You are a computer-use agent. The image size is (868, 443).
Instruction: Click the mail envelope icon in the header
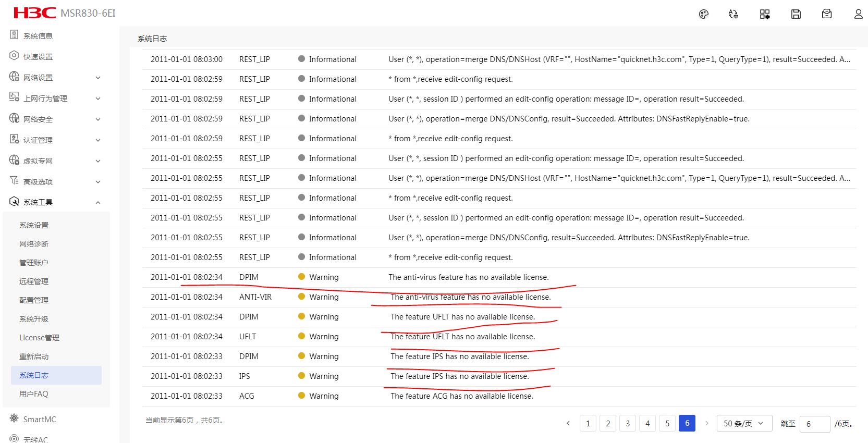tap(827, 14)
